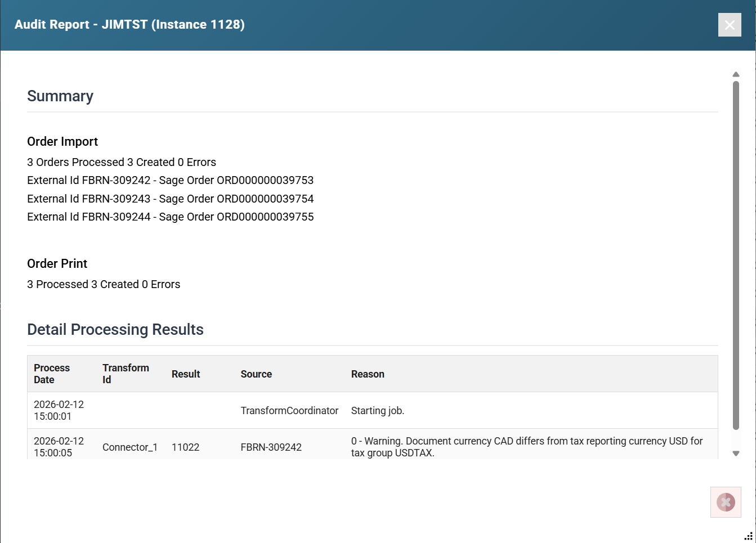Viewport: 756px width, 543px height.
Task: Select the TransformCoordinator source cell
Action: (289, 411)
